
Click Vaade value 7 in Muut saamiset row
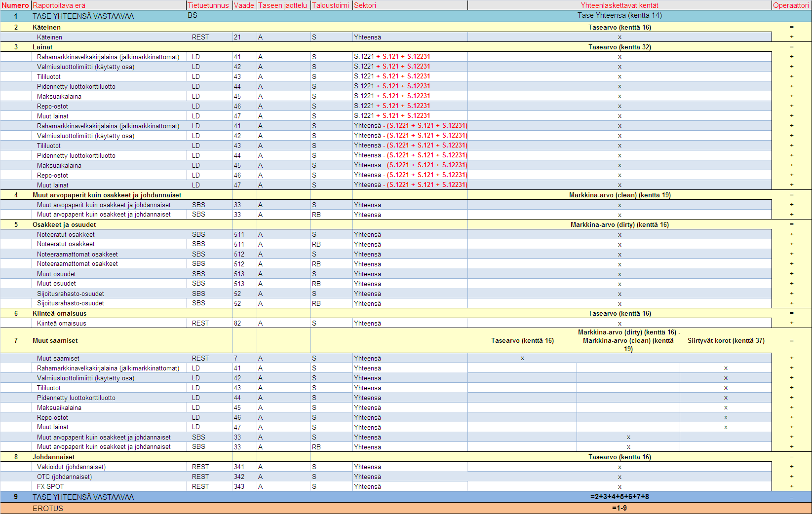point(235,358)
